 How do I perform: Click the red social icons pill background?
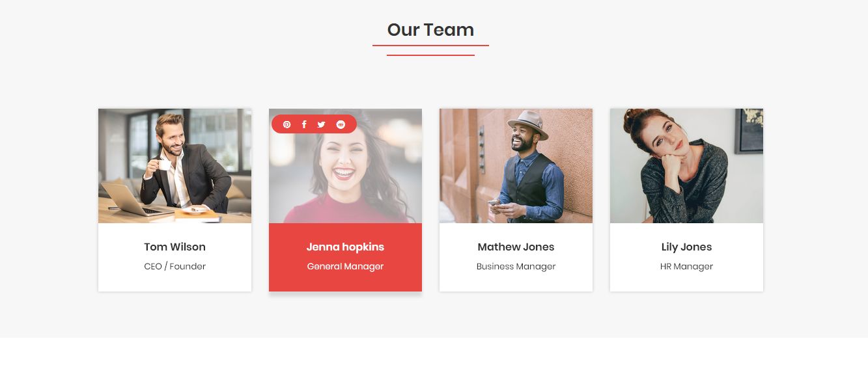coord(314,124)
